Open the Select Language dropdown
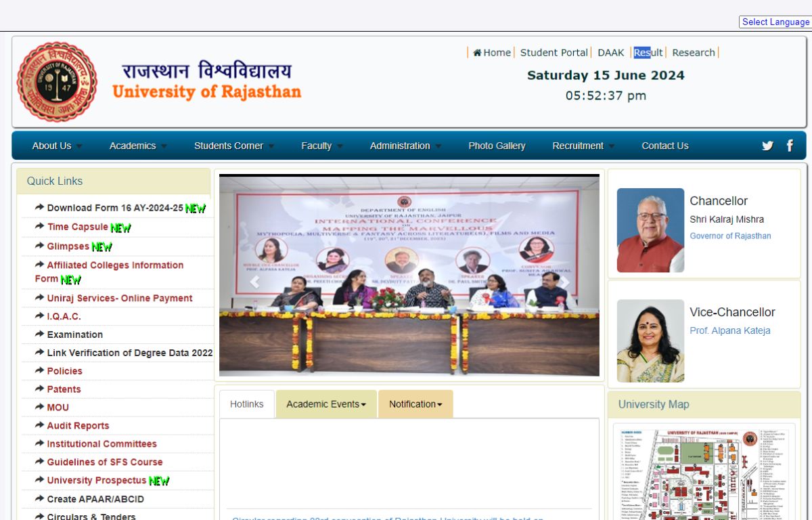Screen dimensions: 812x520 coord(775,22)
